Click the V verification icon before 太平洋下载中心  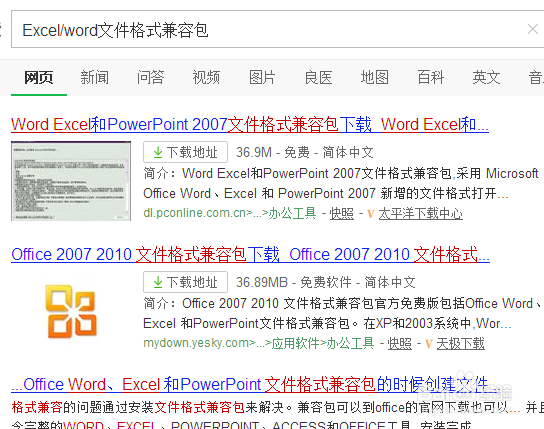[x=371, y=214]
